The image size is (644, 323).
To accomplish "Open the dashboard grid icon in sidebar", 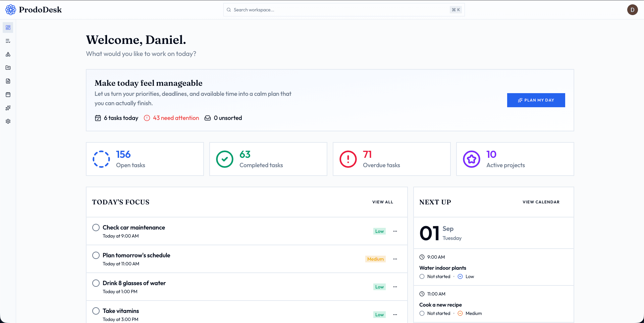I will pos(8,27).
